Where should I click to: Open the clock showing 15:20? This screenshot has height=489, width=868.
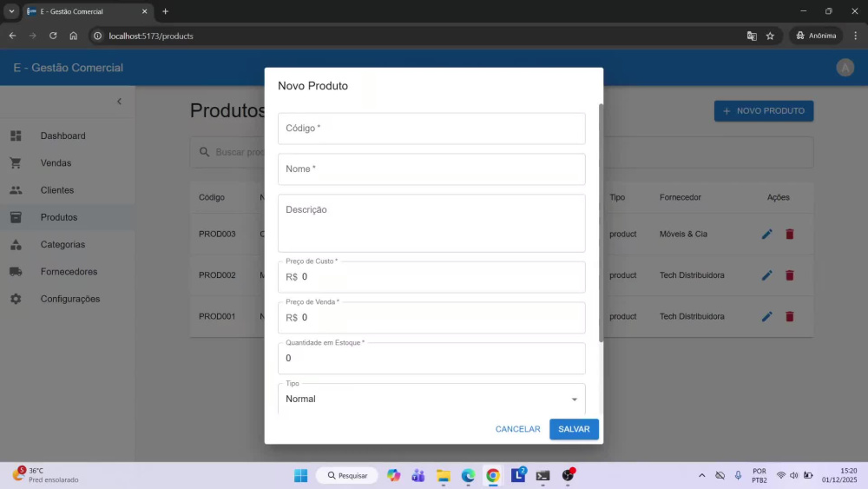point(839,475)
